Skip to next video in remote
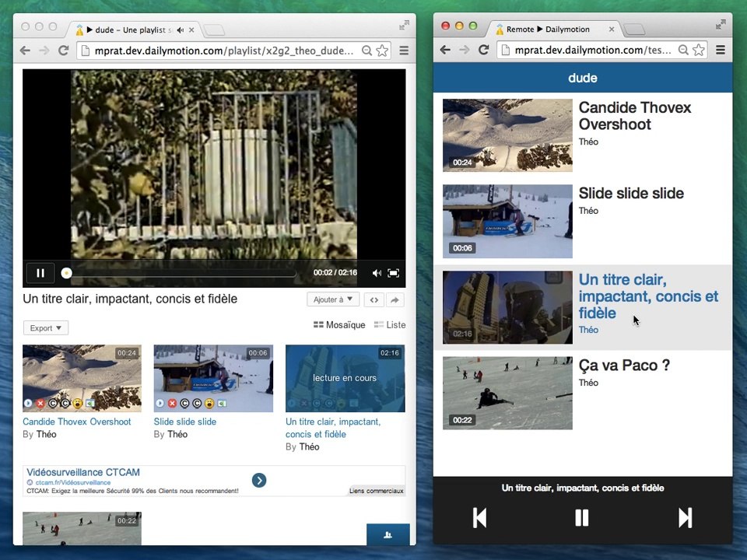 [x=685, y=518]
